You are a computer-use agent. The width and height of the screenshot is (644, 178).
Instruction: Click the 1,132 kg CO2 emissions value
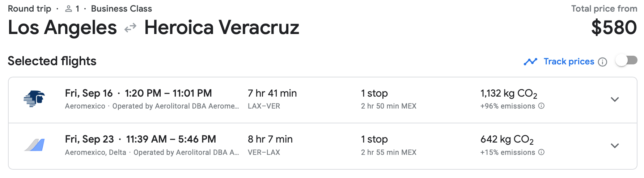[508, 94]
